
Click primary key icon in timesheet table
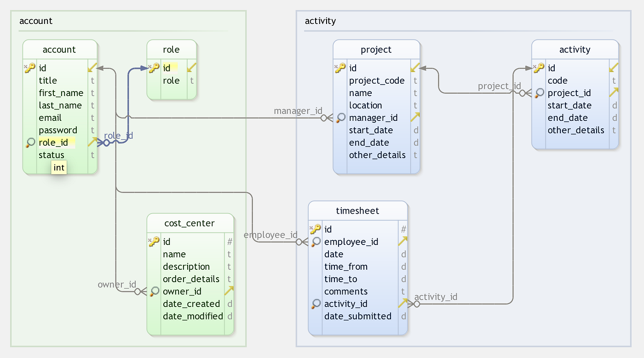point(316,229)
